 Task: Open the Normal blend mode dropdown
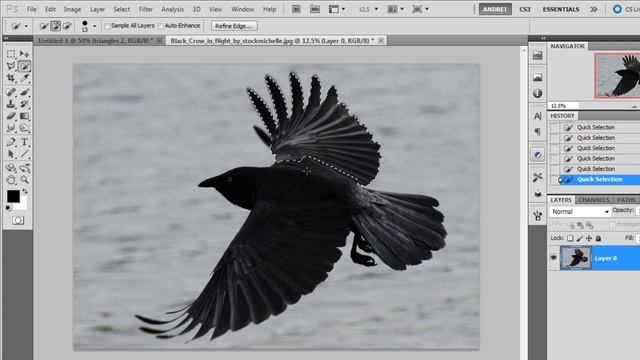tap(580, 211)
